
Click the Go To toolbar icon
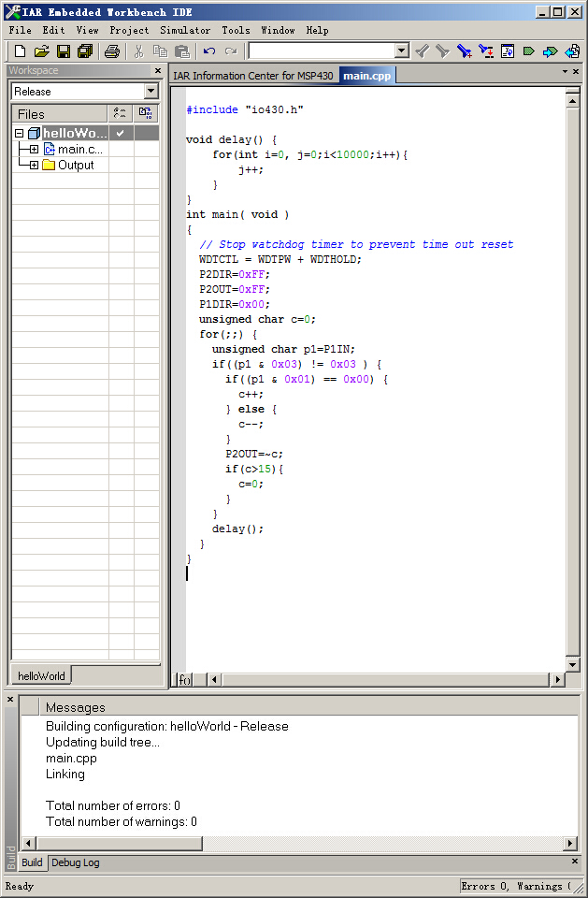(x=508, y=51)
